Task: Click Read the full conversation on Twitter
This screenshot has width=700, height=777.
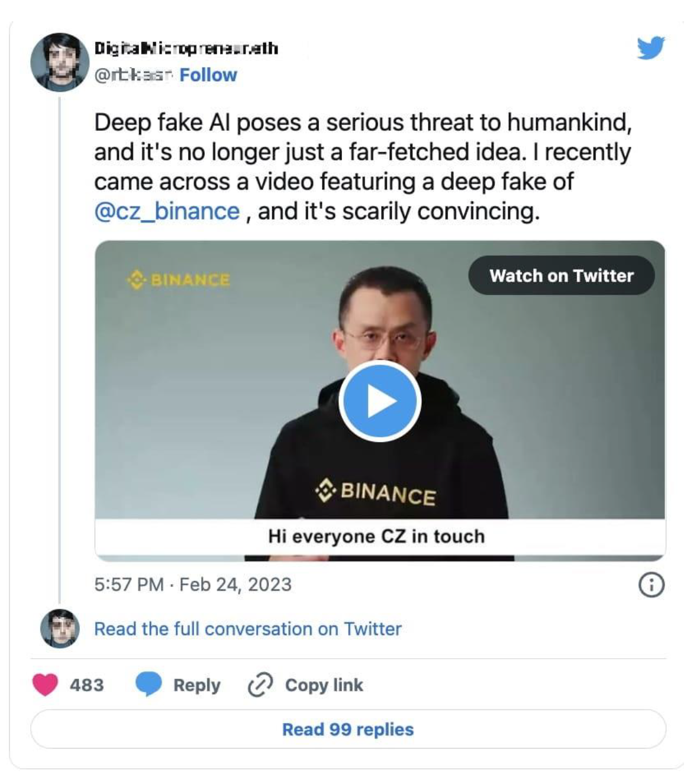Action: tap(247, 628)
